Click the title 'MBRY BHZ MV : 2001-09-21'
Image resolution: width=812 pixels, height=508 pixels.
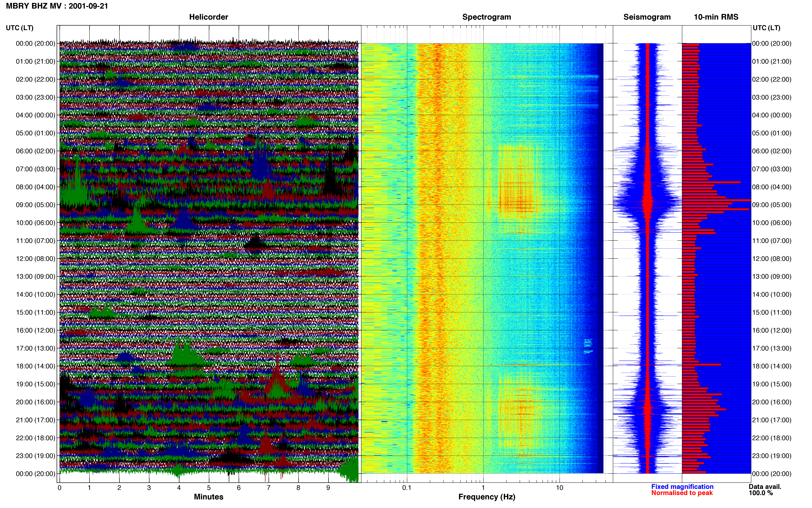pos(57,6)
